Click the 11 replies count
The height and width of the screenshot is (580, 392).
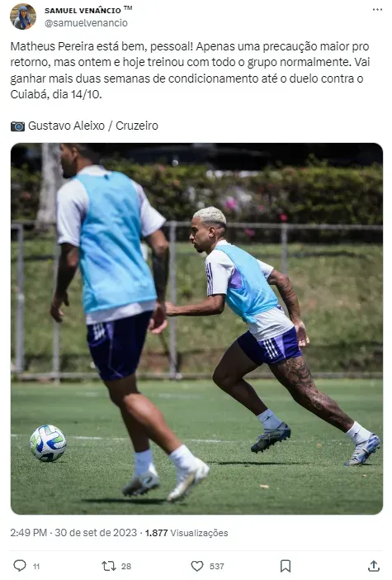(x=36, y=566)
